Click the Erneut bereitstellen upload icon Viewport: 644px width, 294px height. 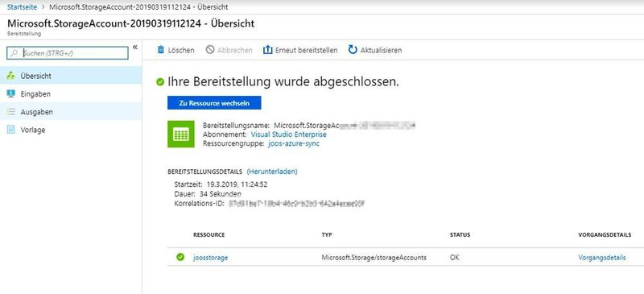click(x=268, y=50)
